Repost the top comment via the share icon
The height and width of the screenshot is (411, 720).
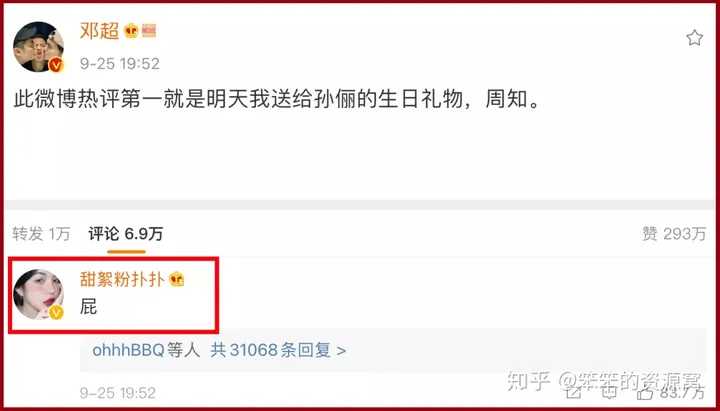click(x=573, y=394)
